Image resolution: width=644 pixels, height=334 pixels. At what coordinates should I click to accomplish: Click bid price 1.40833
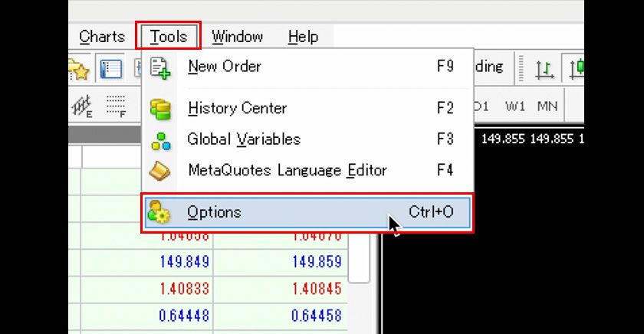[185, 289]
